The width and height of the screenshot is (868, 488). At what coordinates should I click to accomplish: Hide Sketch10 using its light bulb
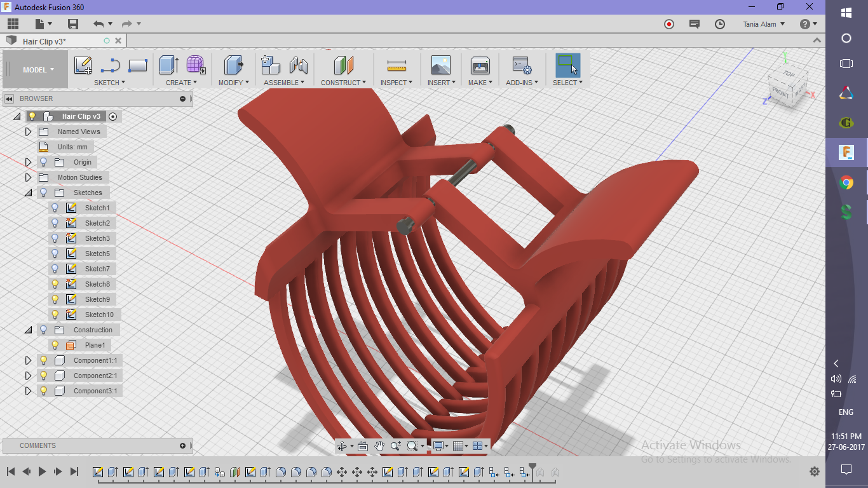tap(55, 315)
